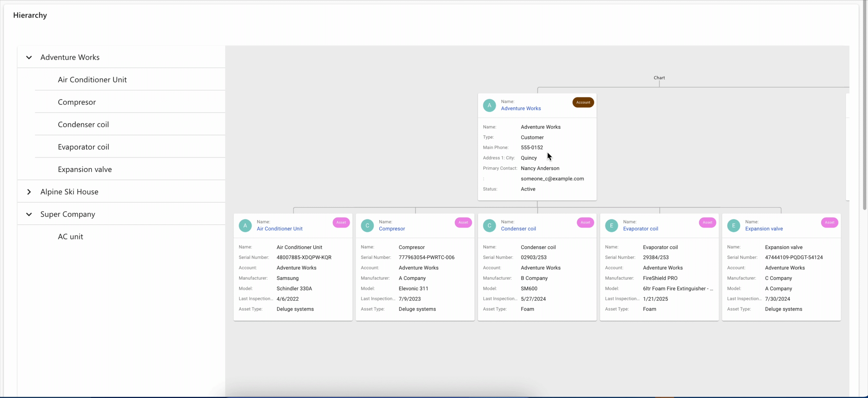868x398 pixels.
Task: Click the Elevonic 311 model value
Action: 413,288
